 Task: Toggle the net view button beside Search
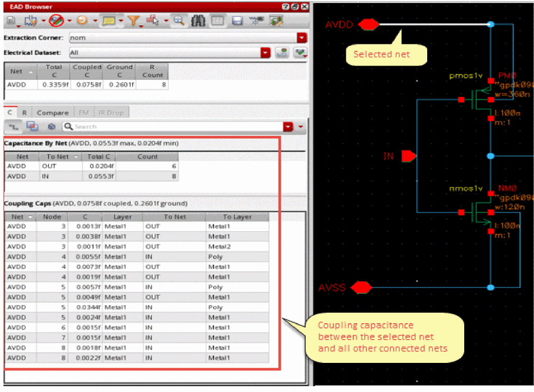point(13,127)
